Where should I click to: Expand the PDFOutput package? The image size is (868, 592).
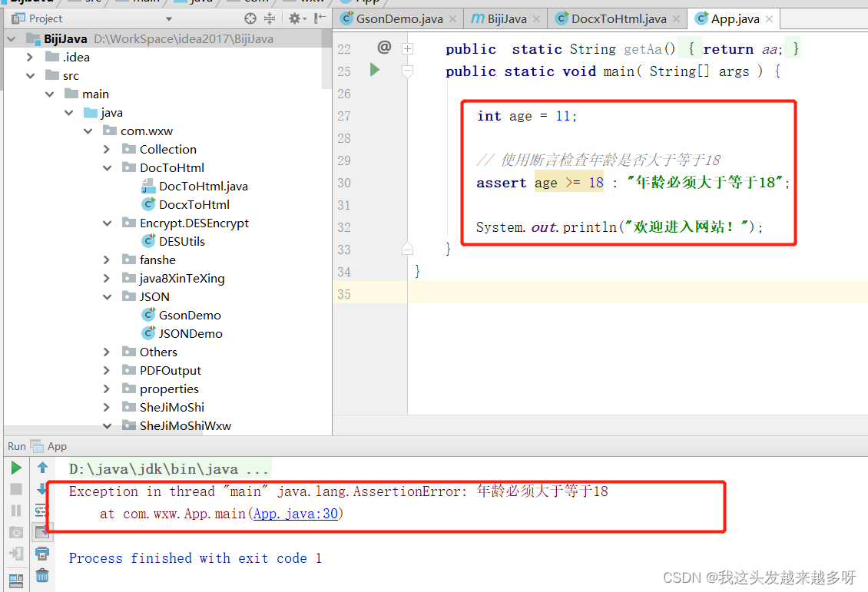pyautogui.click(x=107, y=371)
